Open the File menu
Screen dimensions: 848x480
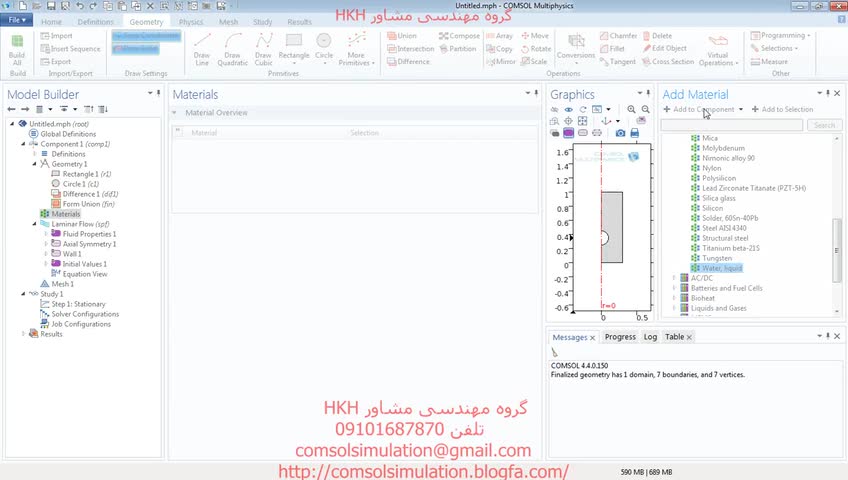tap(17, 20)
